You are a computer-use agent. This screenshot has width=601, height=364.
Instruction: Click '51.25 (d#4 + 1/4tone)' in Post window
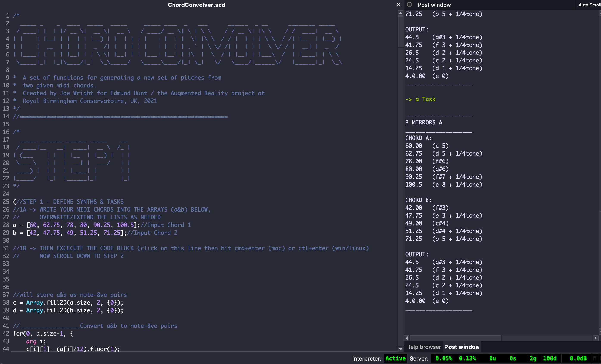(x=444, y=231)
